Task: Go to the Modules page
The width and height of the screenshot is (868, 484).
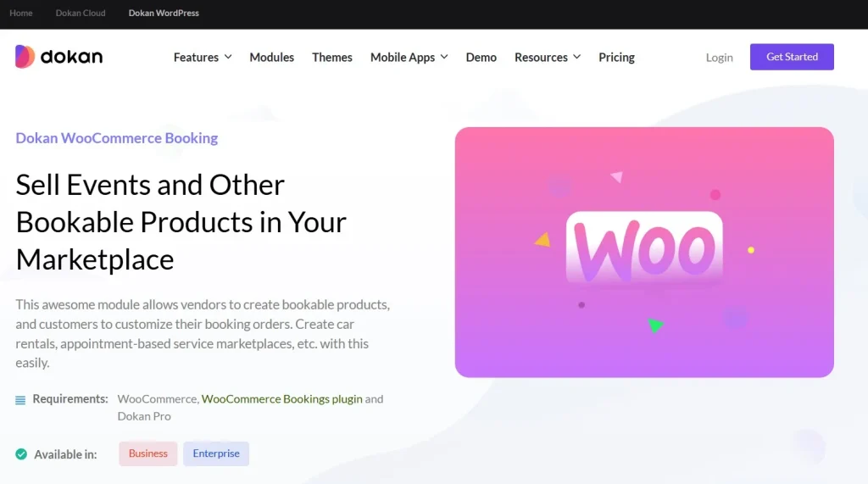Action: [x=271, y=58]
